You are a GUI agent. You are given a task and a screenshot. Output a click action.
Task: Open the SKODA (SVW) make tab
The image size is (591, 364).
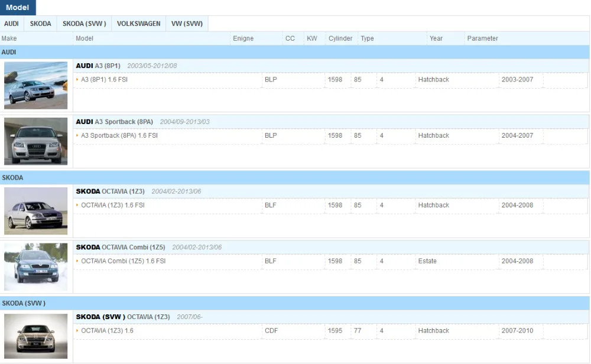(85, 24)
